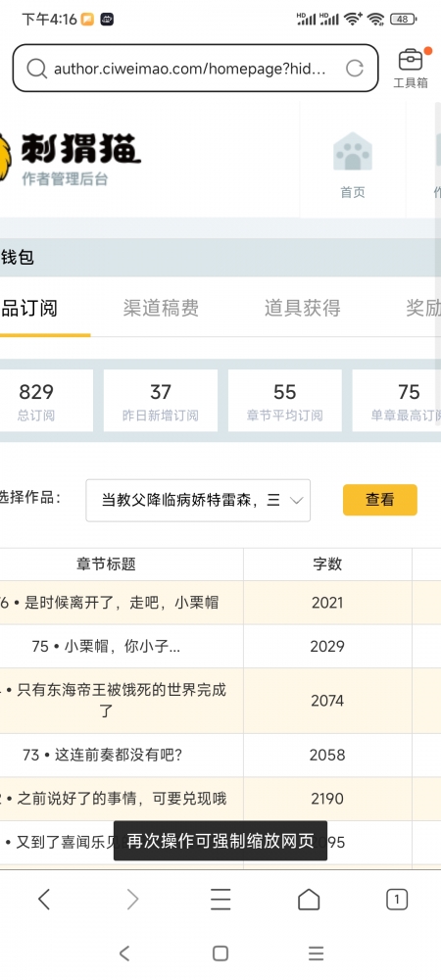Switch to 渠道稿费 tab
The image size is (441, 980).
(x=161, y=308)
